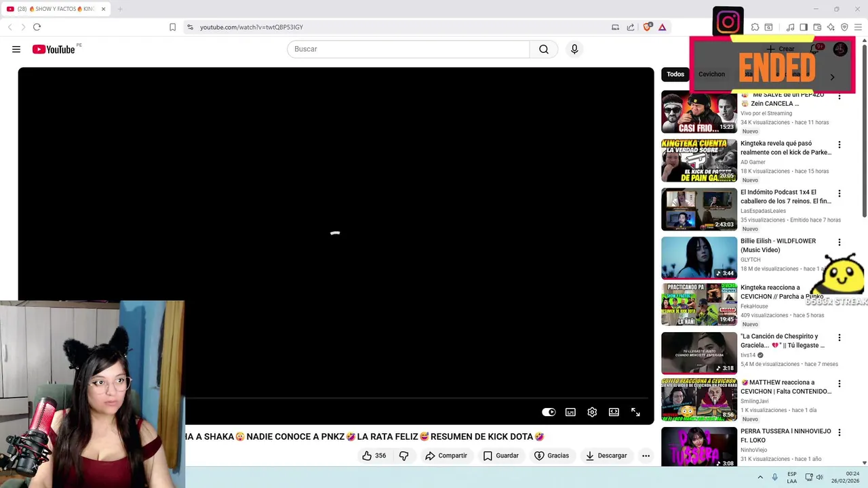
Task: Open browser extensions puzzle icon
Action: point(755,27)
